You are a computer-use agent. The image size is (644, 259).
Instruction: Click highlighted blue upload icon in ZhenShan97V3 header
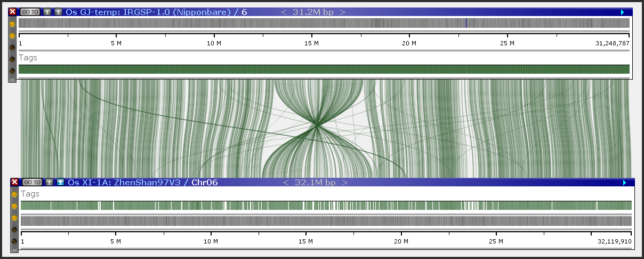pyautogui.click(x=60, y=182)
